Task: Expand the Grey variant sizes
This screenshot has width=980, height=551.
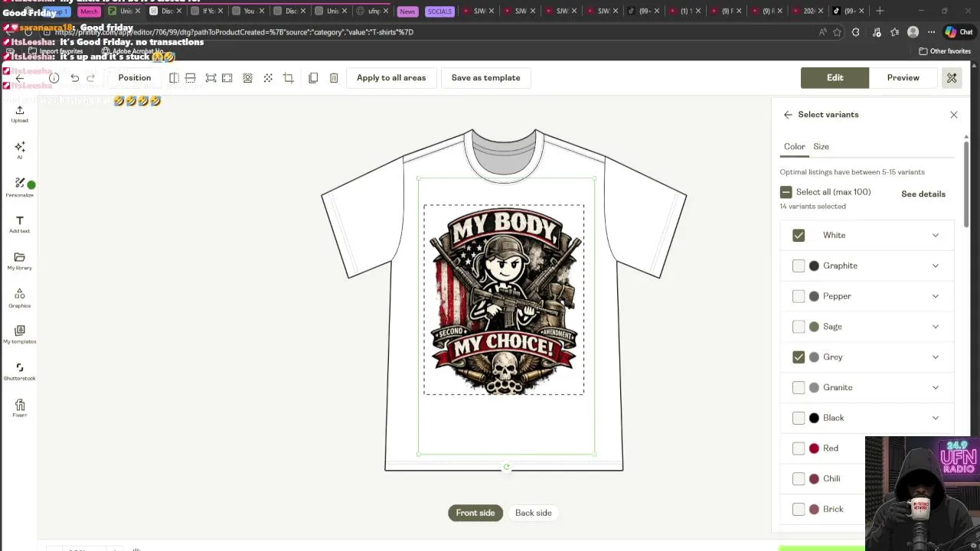Action: point(936,357)
